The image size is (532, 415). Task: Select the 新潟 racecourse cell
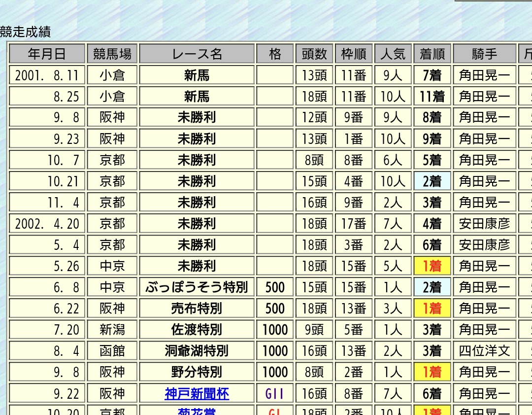pyautogui.click(x=112, y=330)
